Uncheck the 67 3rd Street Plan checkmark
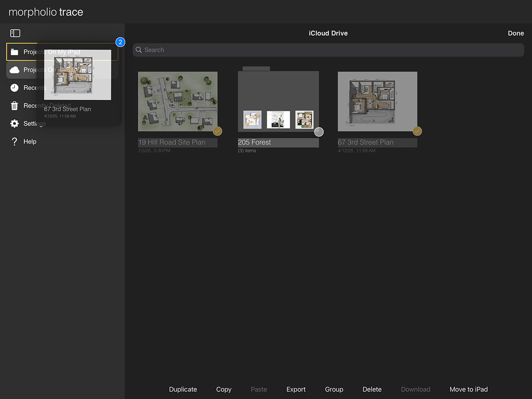Image resolution: width=532 pixels, height=399 pixels. coord(417,131)
